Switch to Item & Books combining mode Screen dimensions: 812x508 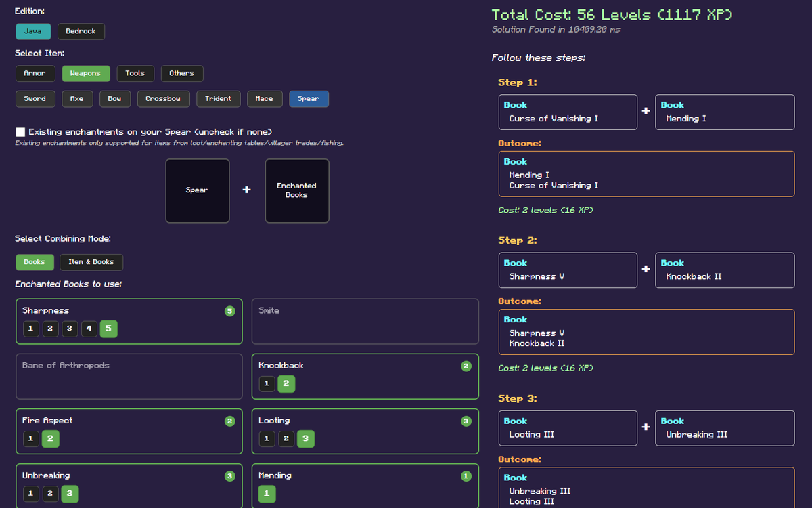91,262
